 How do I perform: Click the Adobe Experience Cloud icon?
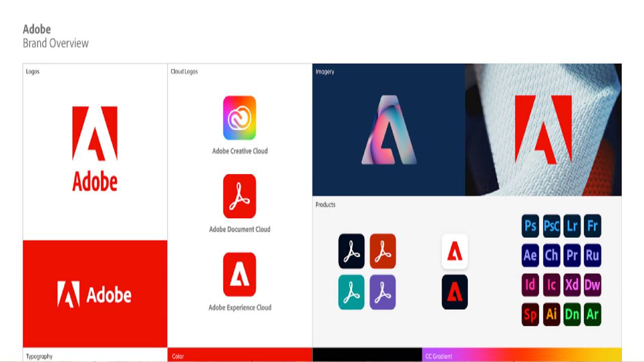(239, 275)
